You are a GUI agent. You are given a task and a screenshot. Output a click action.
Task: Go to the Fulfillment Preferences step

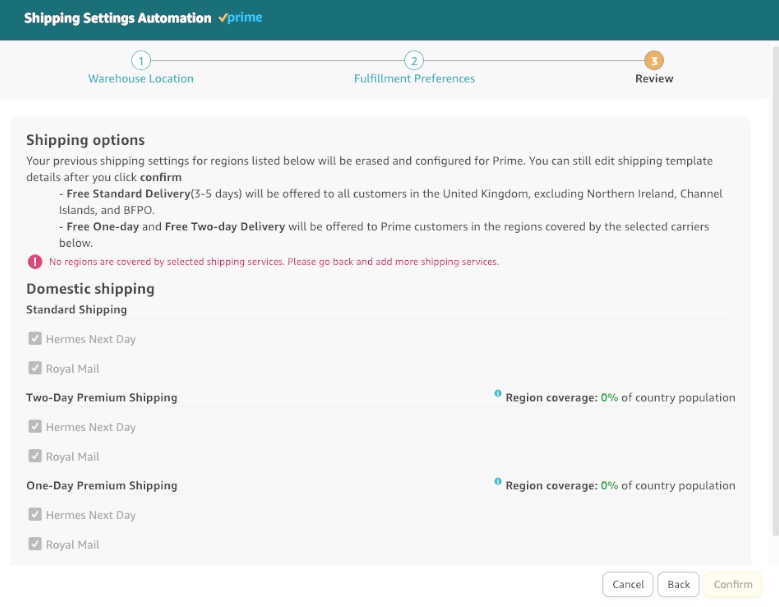(414, 79)
